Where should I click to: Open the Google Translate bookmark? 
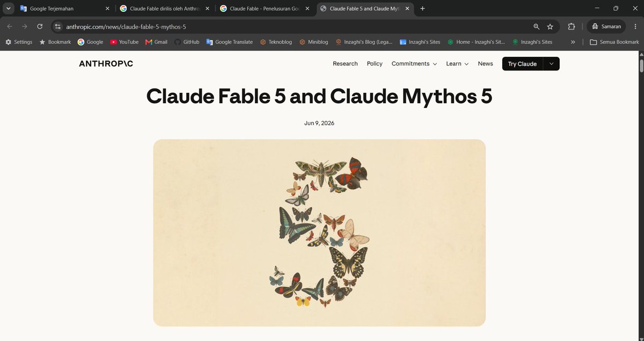229,42
